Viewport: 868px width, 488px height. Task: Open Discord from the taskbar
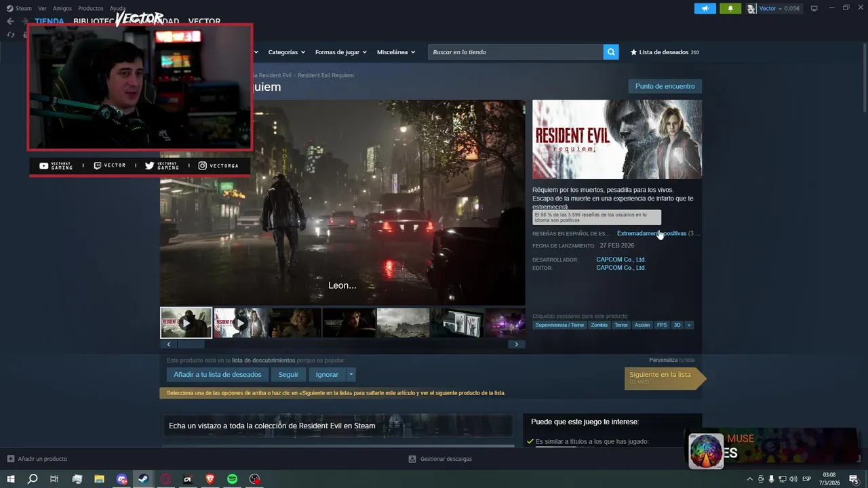tap(121, 479)
